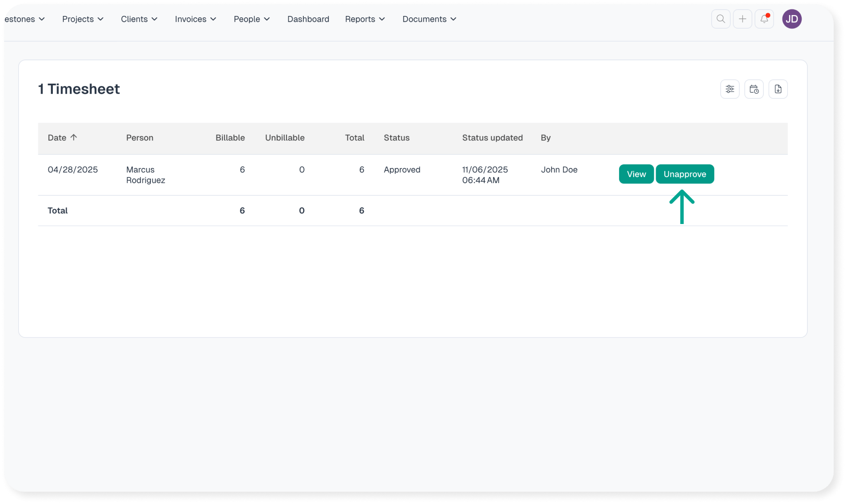Open the notifications bell

(764, 19)
